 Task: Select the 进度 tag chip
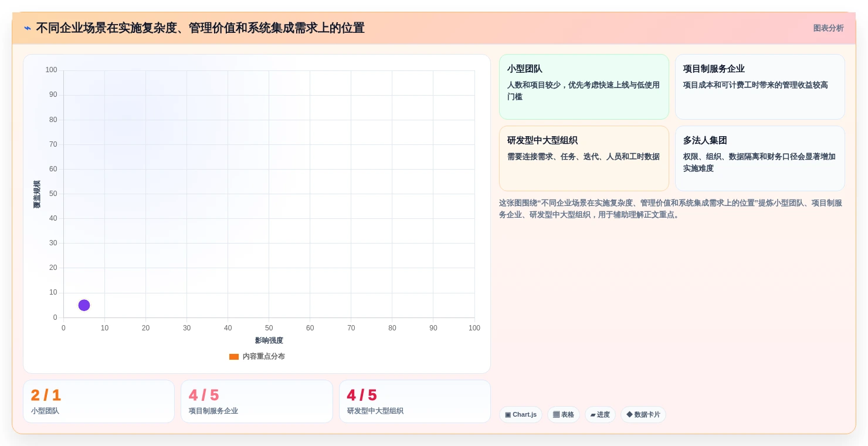point(600,414)
